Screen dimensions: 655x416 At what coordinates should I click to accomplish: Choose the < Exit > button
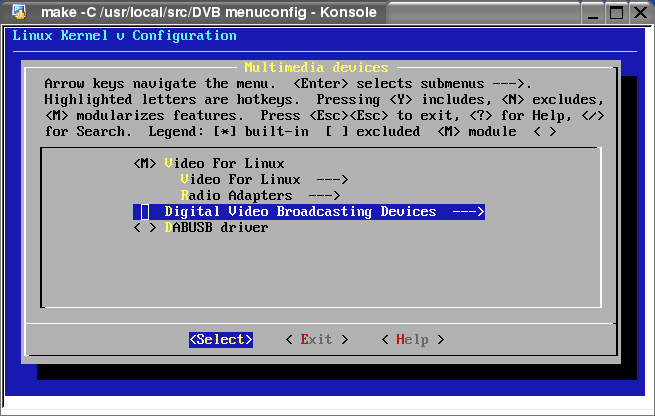[x=317, y=340]
